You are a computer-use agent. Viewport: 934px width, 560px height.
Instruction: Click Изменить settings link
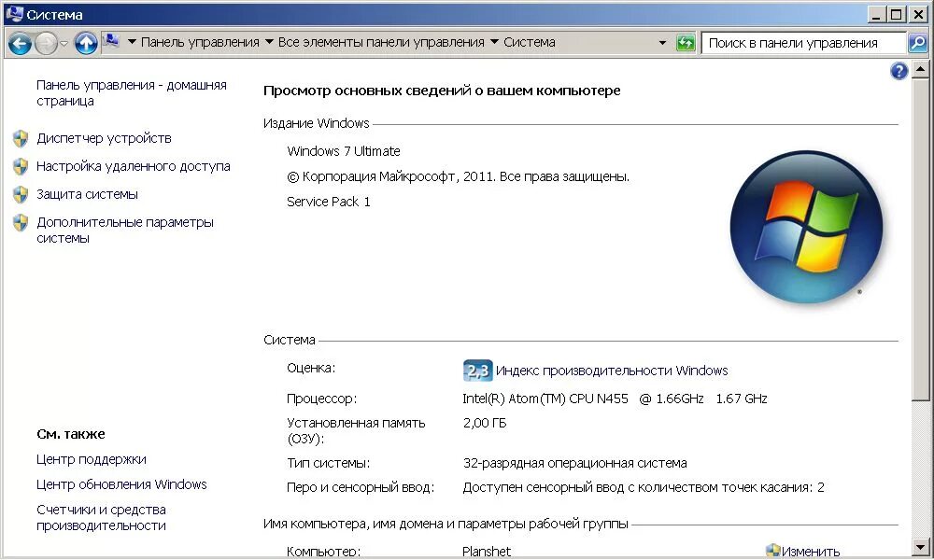coord(811,552)
